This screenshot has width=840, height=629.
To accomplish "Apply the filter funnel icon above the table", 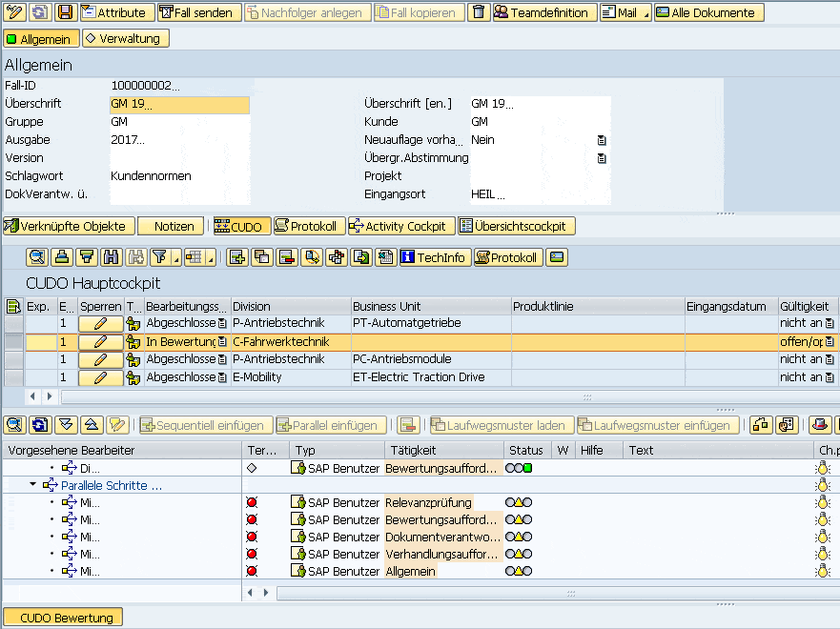I will click(158, 257).
